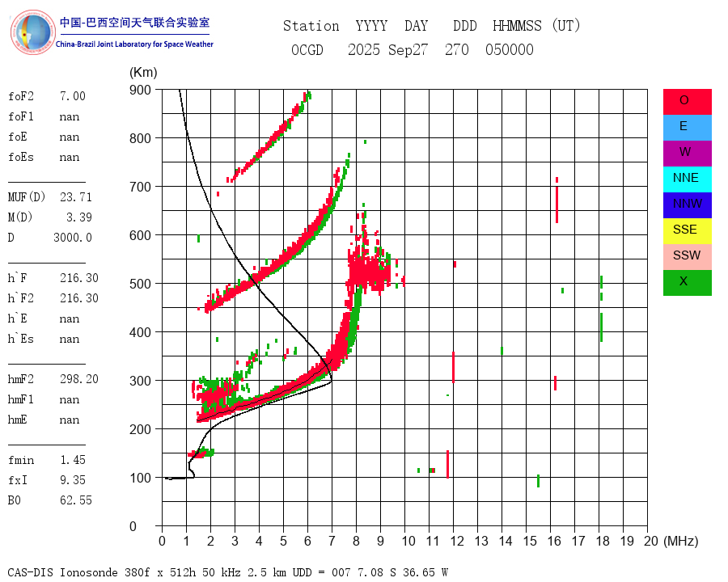Click the foE parameter label
The width and height of the screenshot is (728, 582).
pyautogui.click(x=18, y=137)
